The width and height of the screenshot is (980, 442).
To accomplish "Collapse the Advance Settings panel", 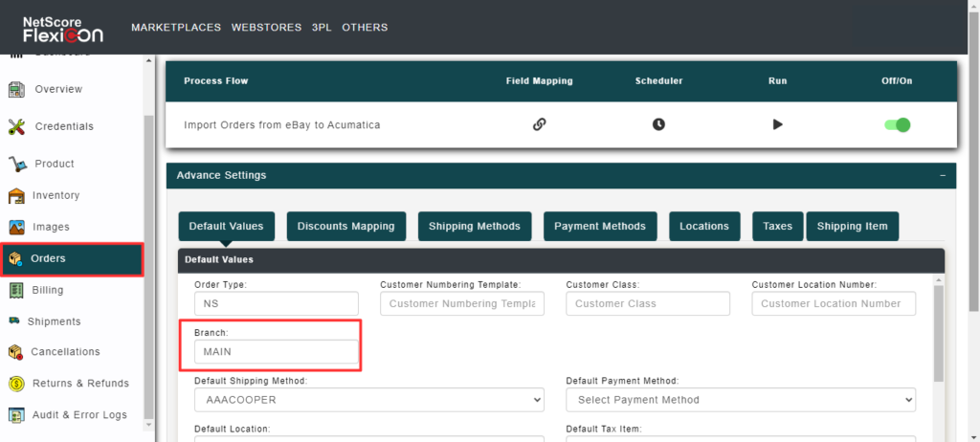I will point(942,176).
